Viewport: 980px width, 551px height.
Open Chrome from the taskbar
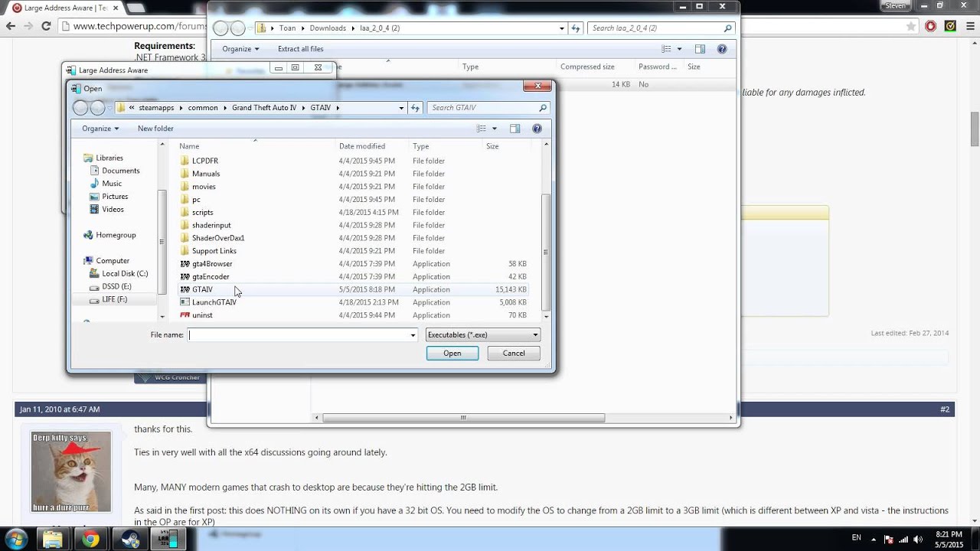click(x=90, y=540)
